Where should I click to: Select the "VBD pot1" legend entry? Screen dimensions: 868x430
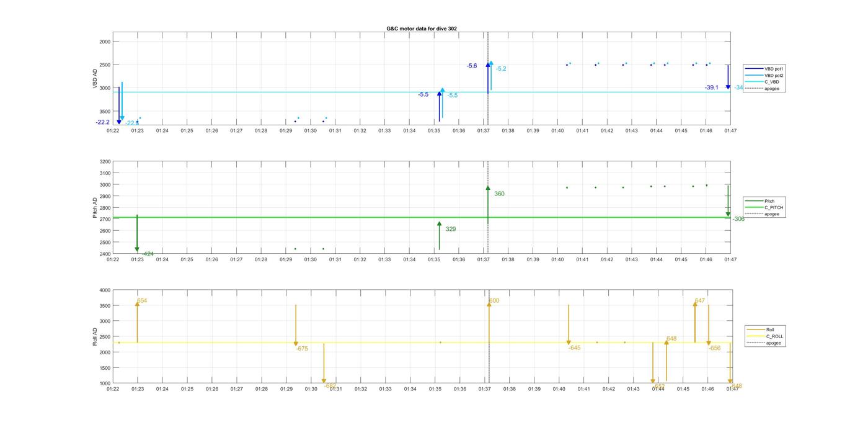(x=774, y=69)
